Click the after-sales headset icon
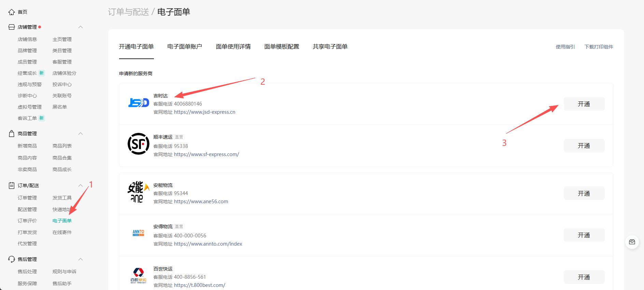 pos(11,259)
